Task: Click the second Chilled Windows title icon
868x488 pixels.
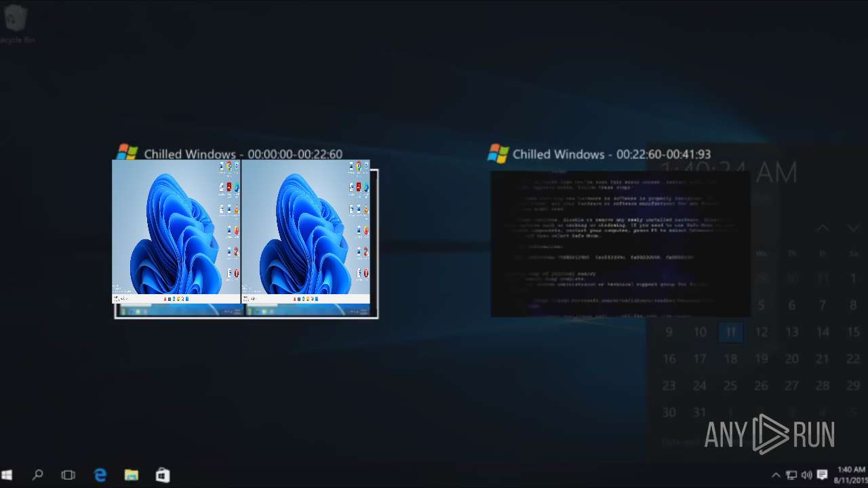Action: tap(498, 153)
